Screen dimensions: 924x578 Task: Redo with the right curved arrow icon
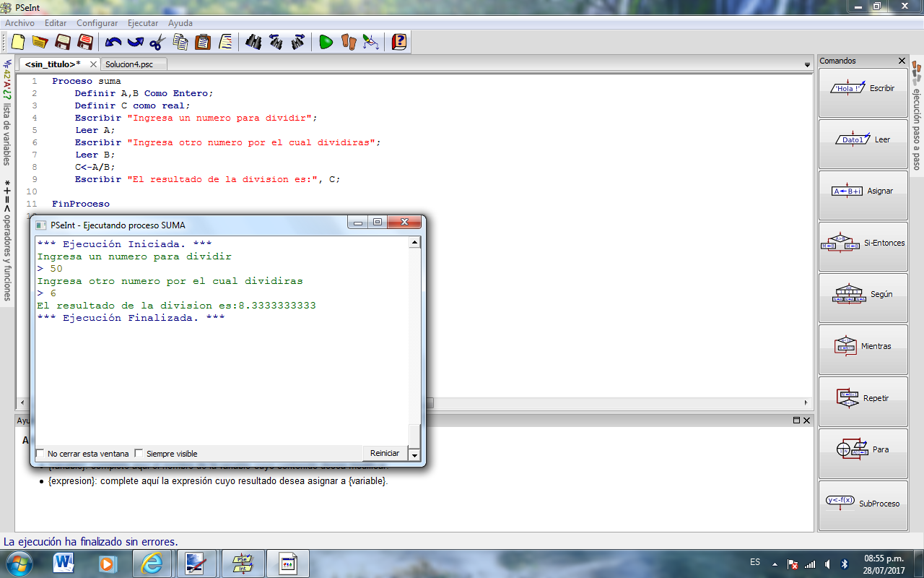tap(136, 42)
